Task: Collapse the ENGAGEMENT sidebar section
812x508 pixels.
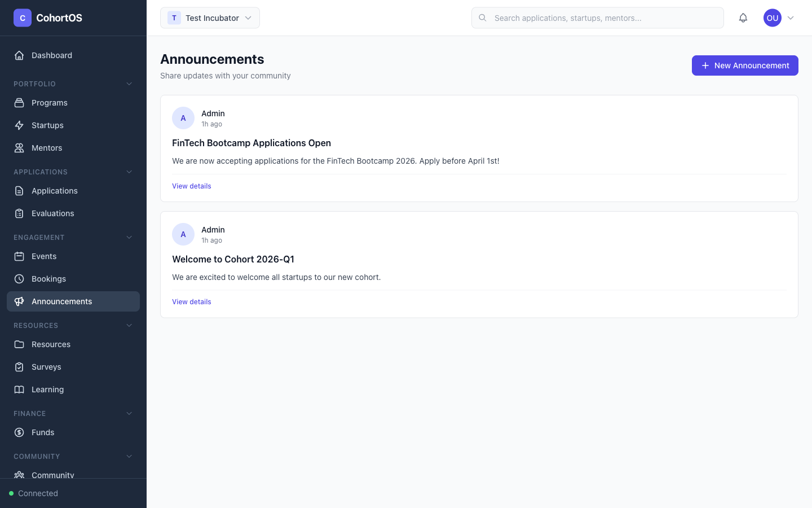Action: point(129,237)
